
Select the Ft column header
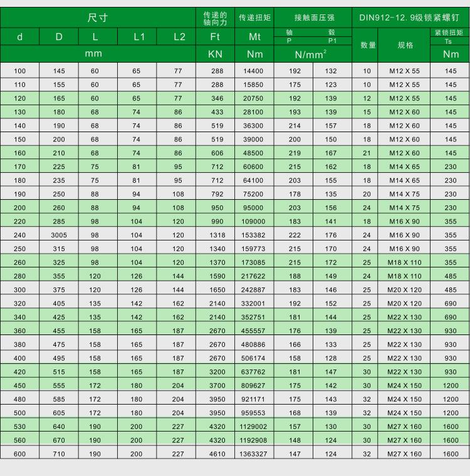215,37
